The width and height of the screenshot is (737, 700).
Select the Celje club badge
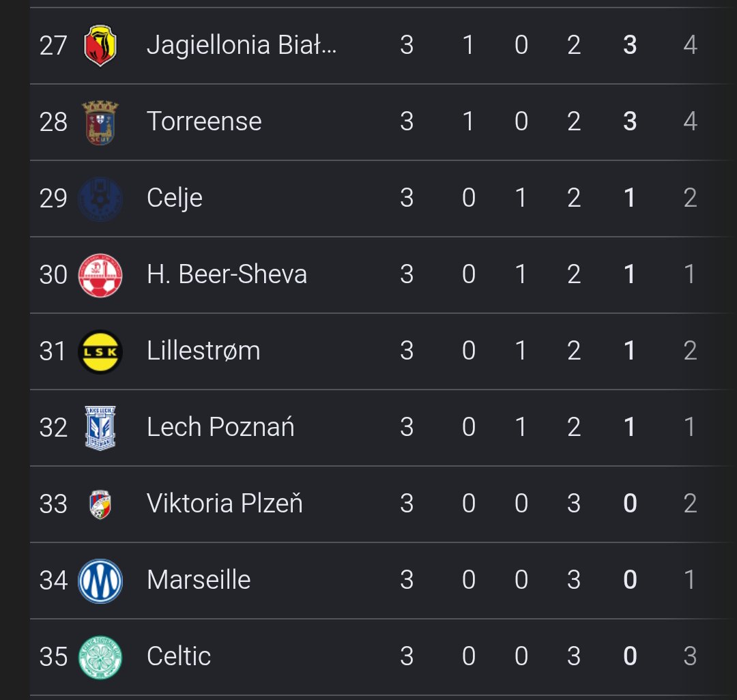coord(100,199)
